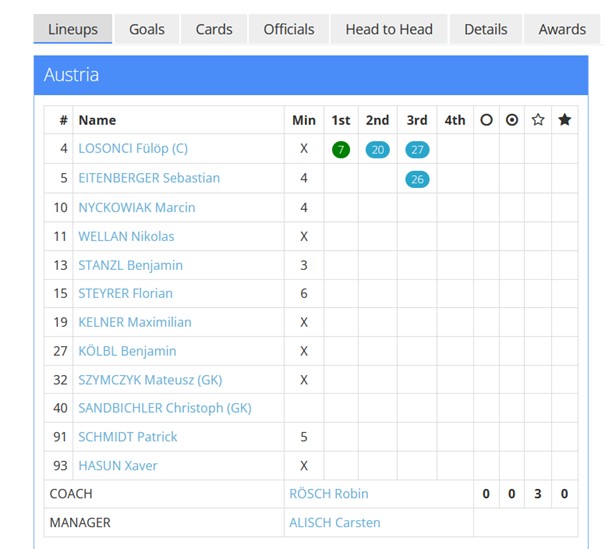Switch to the Awards tab
The height and width of the screenshot is (549, 605).
pos(562,29)
